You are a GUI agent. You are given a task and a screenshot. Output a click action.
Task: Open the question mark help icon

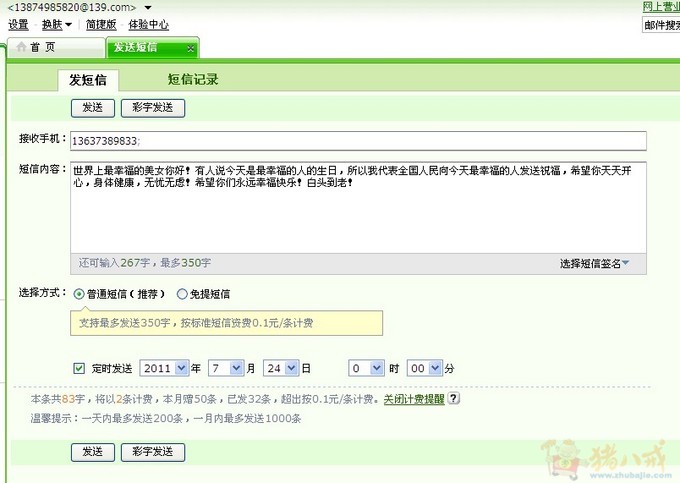pos(453,398)
